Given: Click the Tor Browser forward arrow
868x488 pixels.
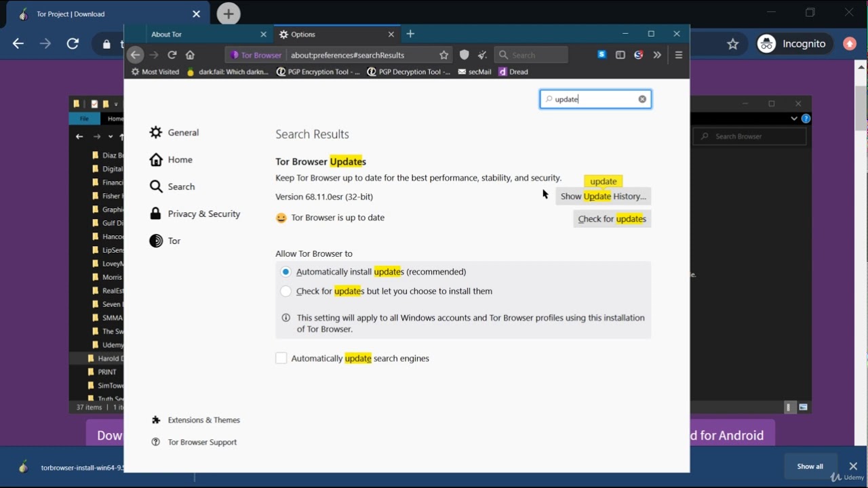Looking at the screenshot, I should coord(154,55).
